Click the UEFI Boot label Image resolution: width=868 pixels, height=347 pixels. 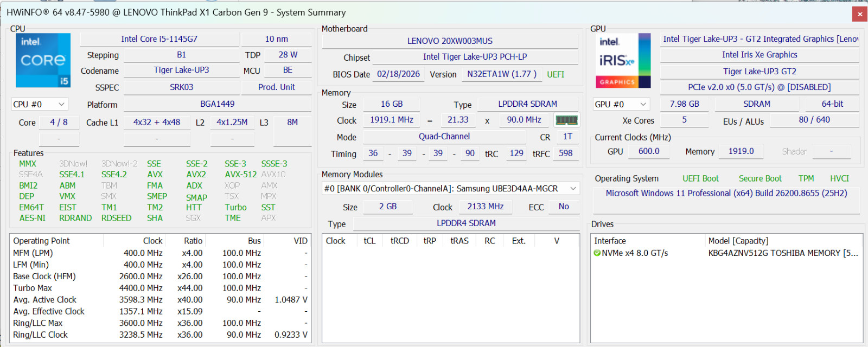pos(700,179)
